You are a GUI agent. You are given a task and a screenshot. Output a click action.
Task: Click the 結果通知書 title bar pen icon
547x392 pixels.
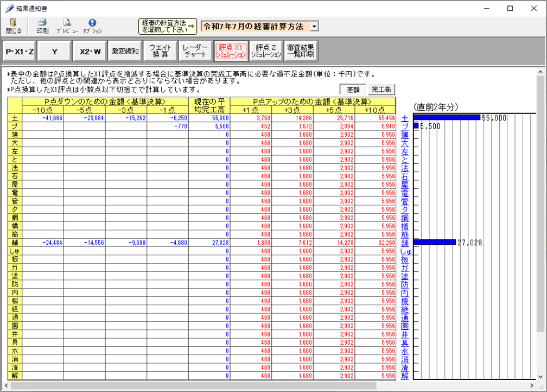(x=10, y=8)
